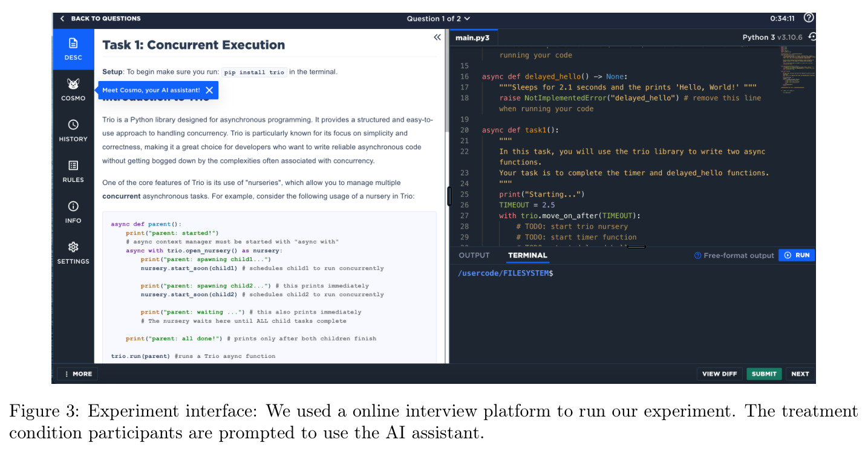This screenshot has height=451, width=868.
Task: Open Cosmo AI assistant
Action: coord(73,89)
